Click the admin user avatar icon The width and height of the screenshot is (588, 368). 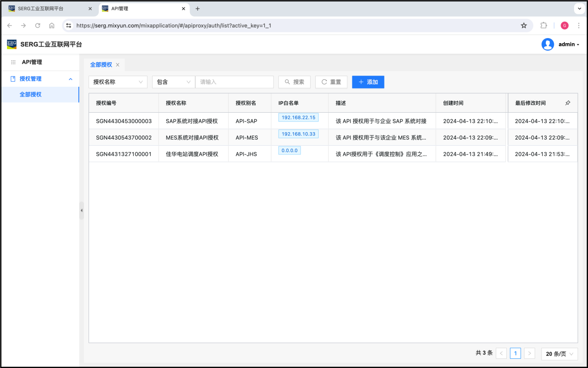coord(548,45)
